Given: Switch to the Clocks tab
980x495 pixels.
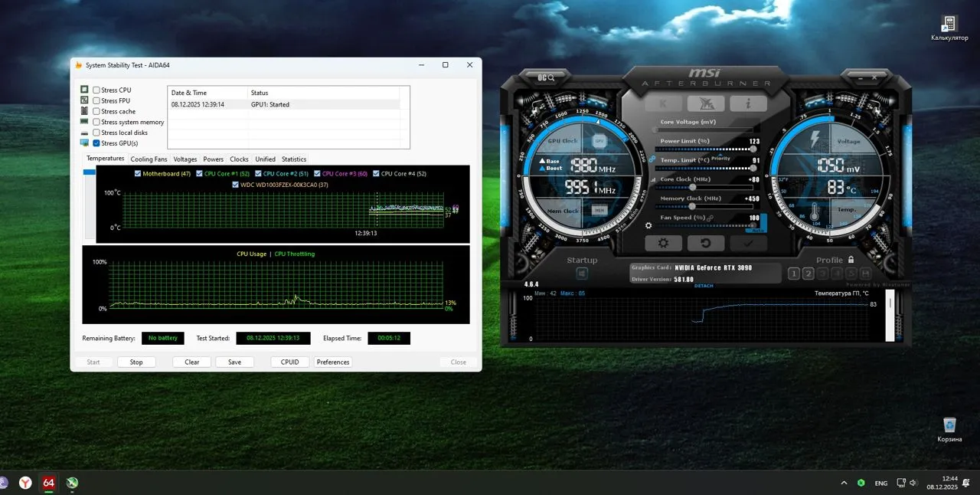Looking at the screenshot, I should coord(240,159).
